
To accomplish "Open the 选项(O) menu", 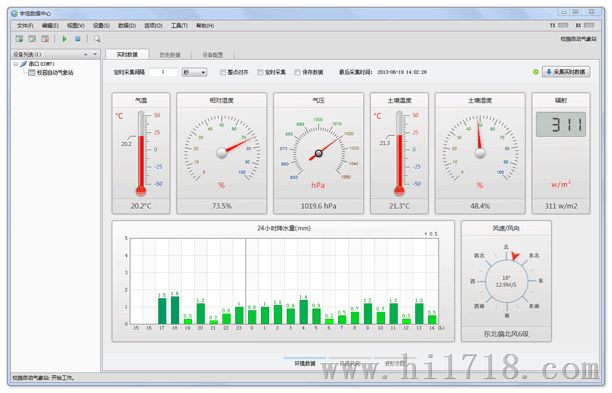I will coord(153,25).
